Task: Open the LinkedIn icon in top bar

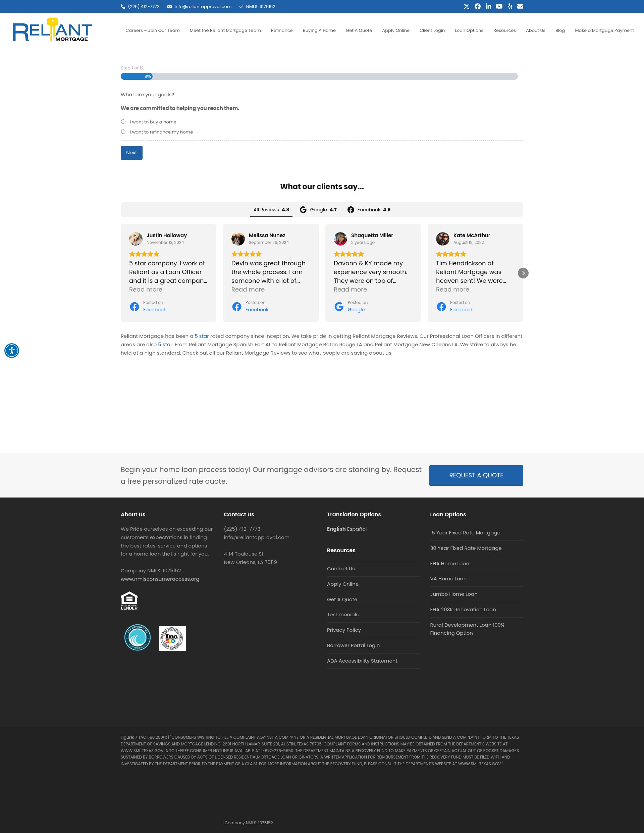Action: click(x=488, y=6)
